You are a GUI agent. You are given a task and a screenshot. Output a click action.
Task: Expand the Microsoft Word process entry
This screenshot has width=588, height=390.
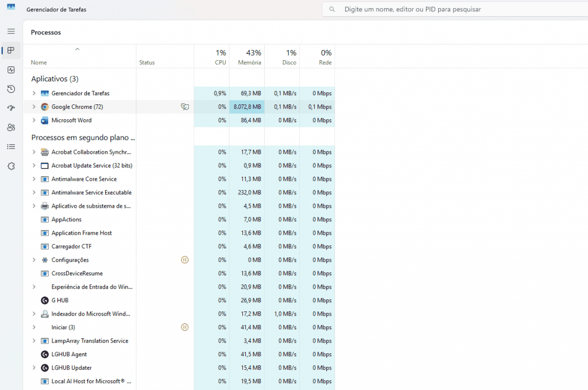click(x=34, y=120)
